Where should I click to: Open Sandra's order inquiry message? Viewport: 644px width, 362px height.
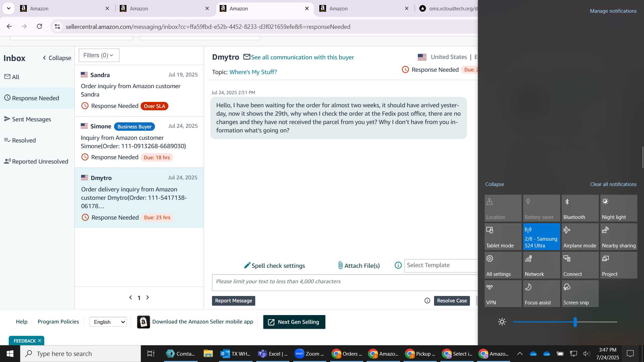tap(139, 90)
